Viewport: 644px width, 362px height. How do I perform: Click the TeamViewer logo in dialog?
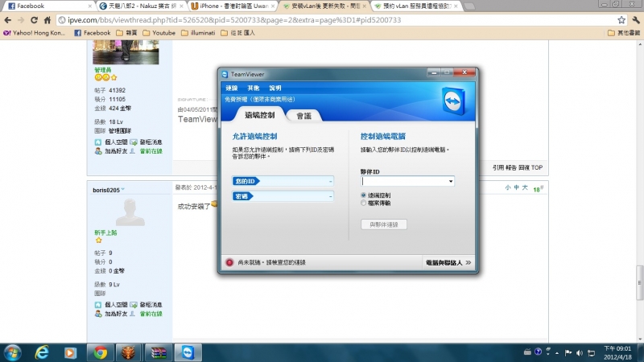click(453, 101)
